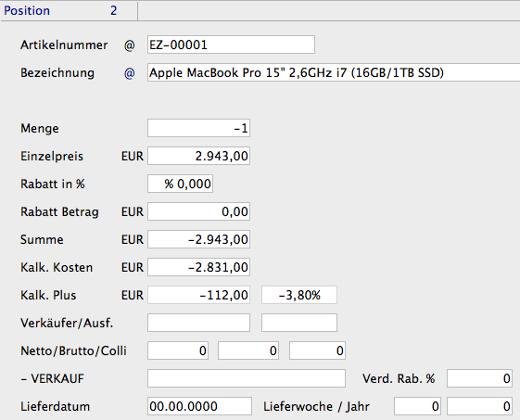The height and width of the screenshot is (420, 520).
Task: Click the blue @ icon next to Bezeichnung
Action: pos(130,73)
